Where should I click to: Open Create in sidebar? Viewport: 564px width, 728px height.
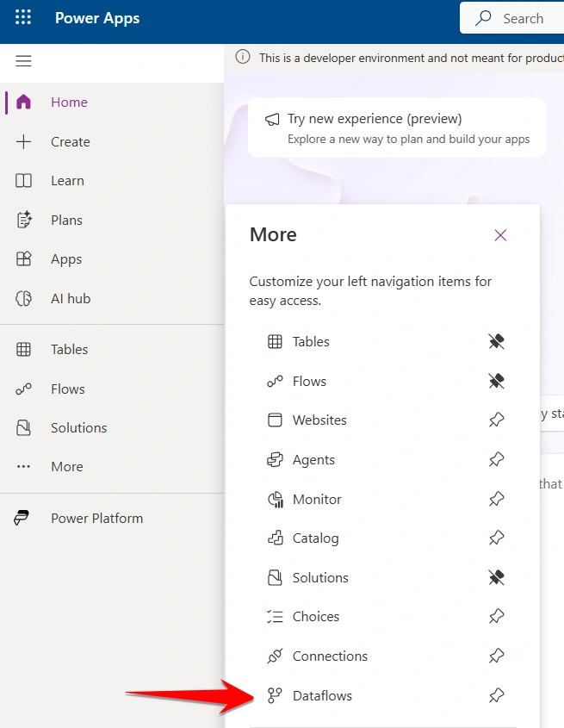(71, 141)
